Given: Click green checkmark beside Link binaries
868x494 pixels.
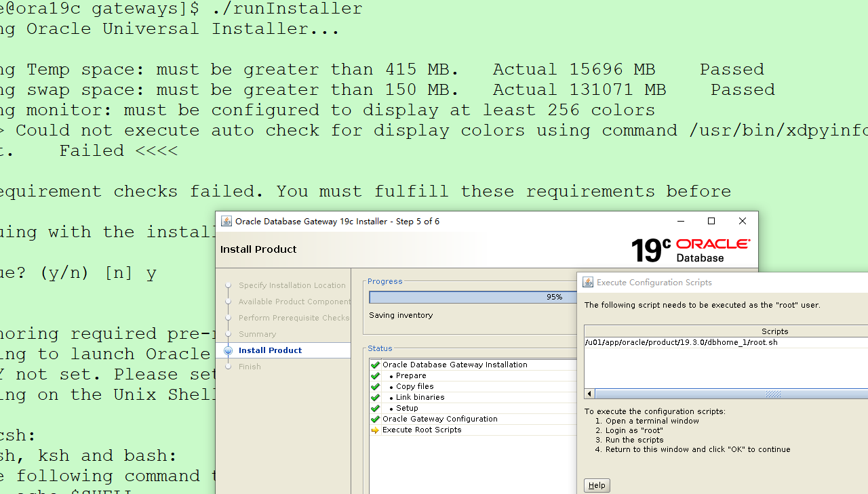Looking at the screenshot, I should coord(375,397).
